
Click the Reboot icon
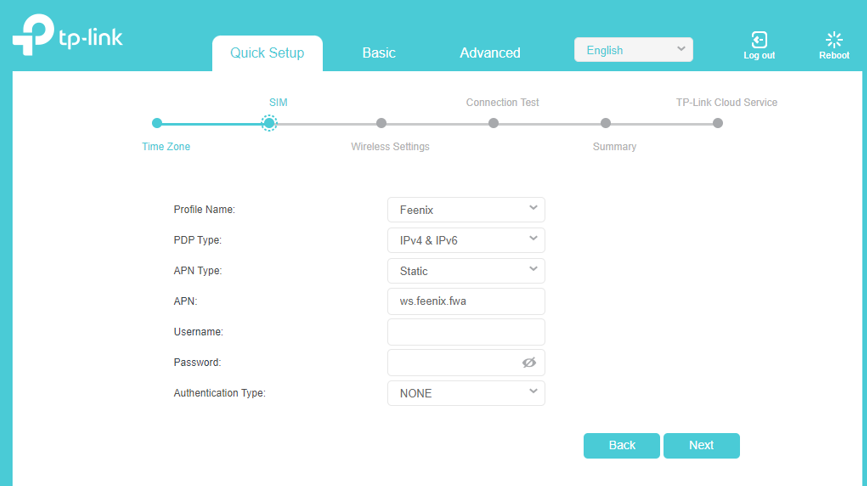point(834,40)
